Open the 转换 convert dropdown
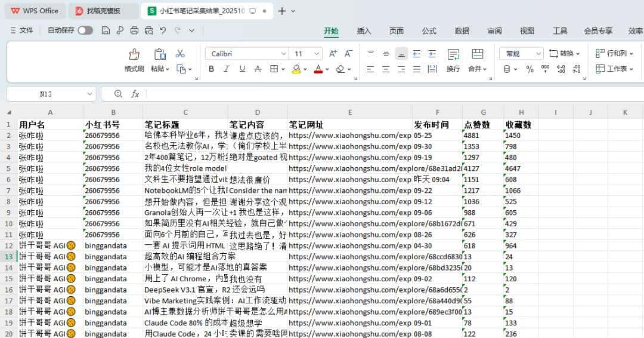 click(564, 54)
